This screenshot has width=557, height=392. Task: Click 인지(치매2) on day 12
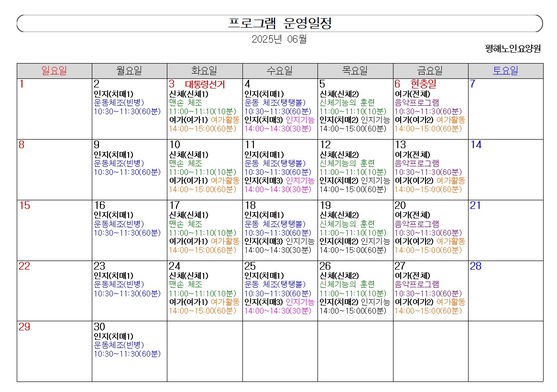click(339, 181)
